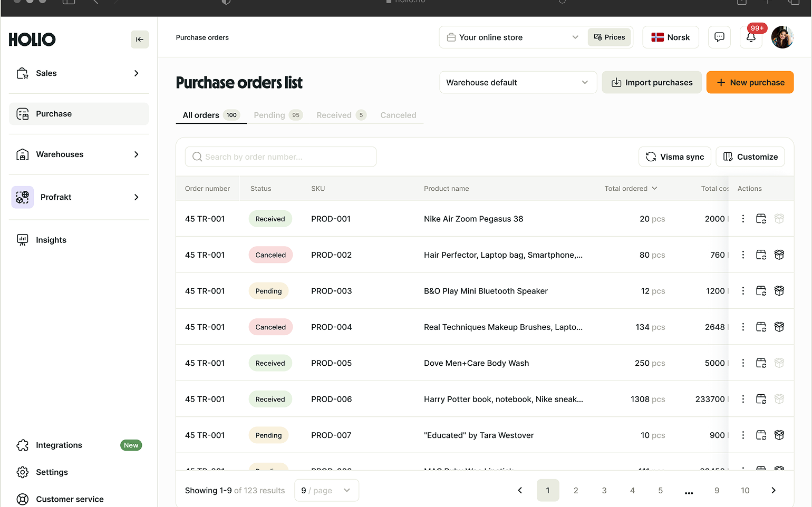This screenshot has width=812, height=507.
Task: Click the Visma sync button
Action: [x=675, y=157]
